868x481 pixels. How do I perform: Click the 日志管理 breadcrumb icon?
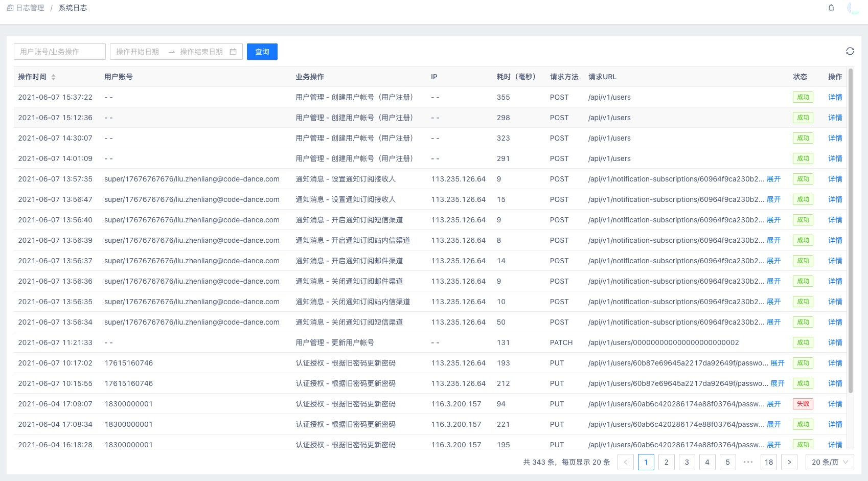click(10, 8)
